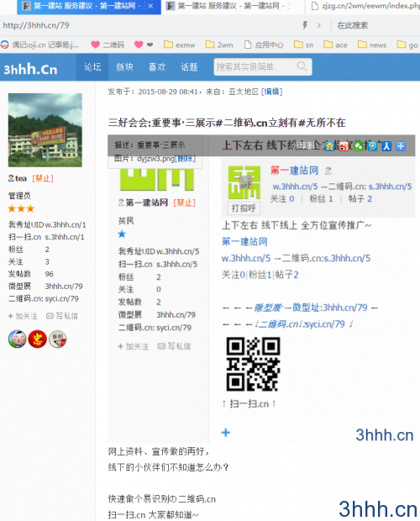Screen dimensions: 420x521
Task: Open the 喜欢 nav item
Action: pyautogui.click(x=157, y=66)
